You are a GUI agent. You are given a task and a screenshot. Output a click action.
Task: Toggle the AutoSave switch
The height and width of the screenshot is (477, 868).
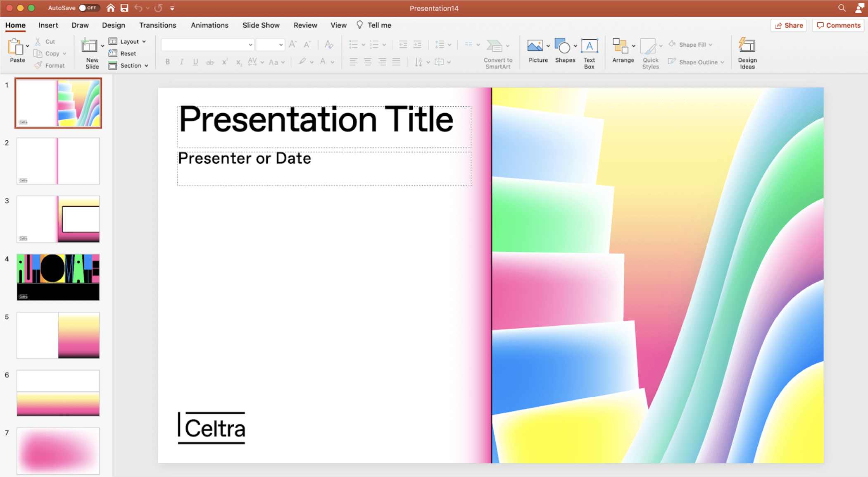pyautogui.click(x=88, y=8)
